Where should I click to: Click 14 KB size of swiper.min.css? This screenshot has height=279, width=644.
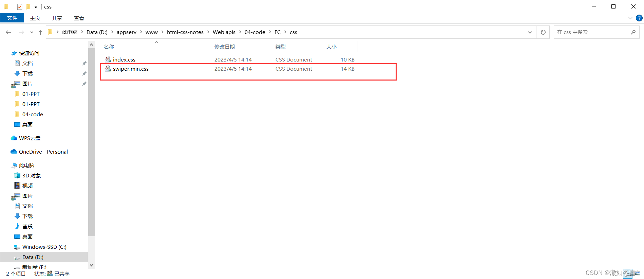(347, 69)
